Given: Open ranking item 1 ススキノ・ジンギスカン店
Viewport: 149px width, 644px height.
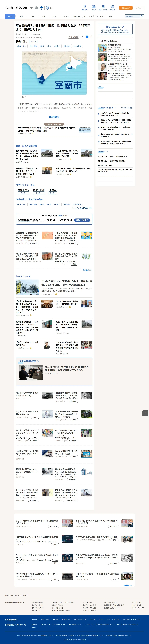Looking at the screenshot, I should click(115, 114).
